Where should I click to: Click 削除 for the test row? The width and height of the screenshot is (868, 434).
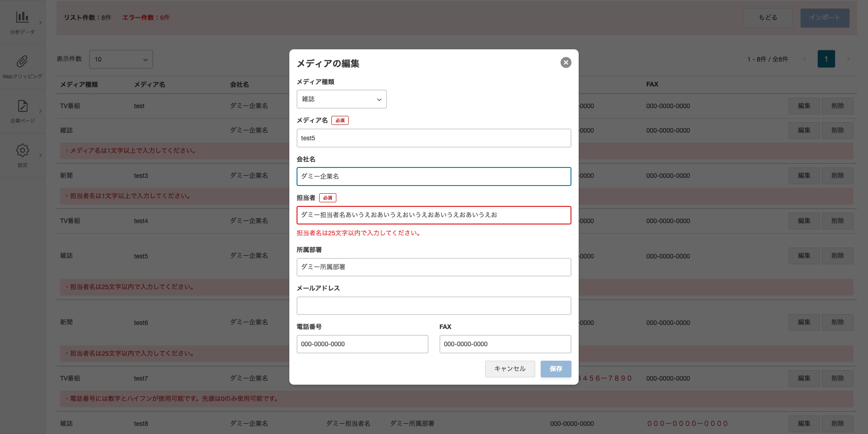point(837,106)
